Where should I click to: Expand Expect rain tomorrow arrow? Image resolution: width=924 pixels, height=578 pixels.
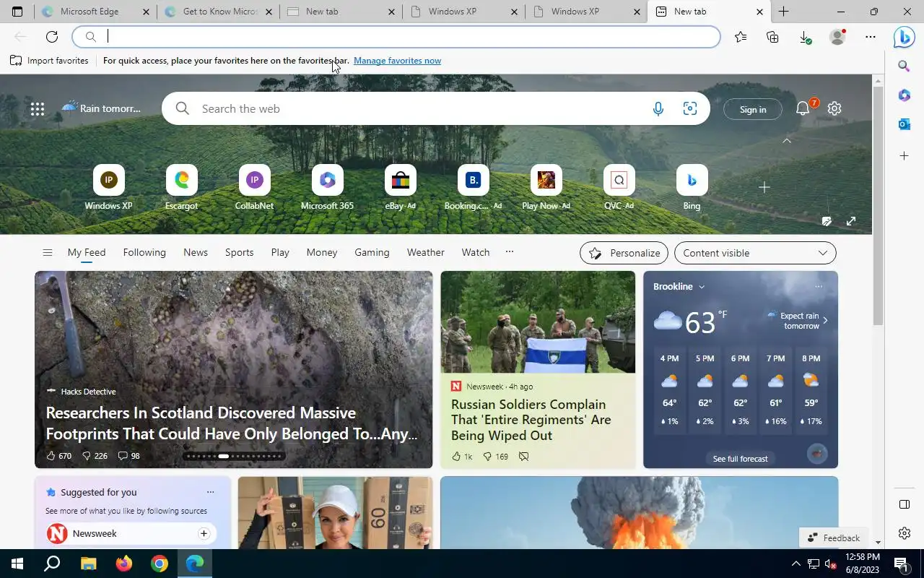pos(825,320)
